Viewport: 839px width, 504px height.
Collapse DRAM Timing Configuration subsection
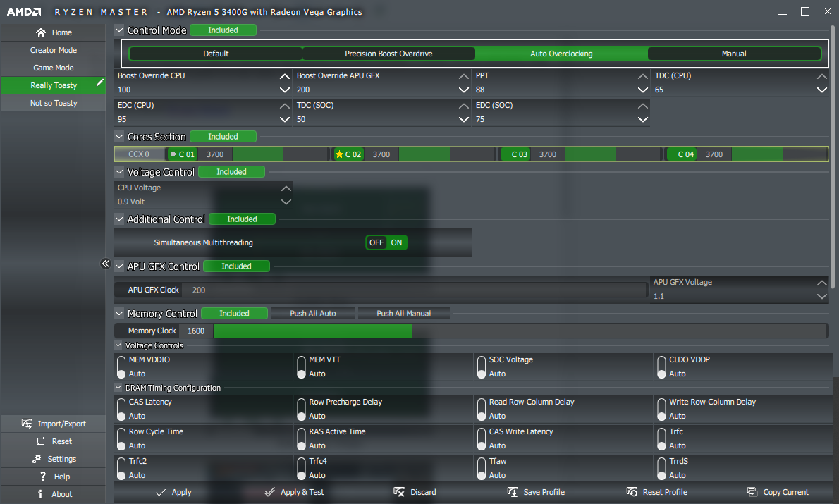point(118,388)
